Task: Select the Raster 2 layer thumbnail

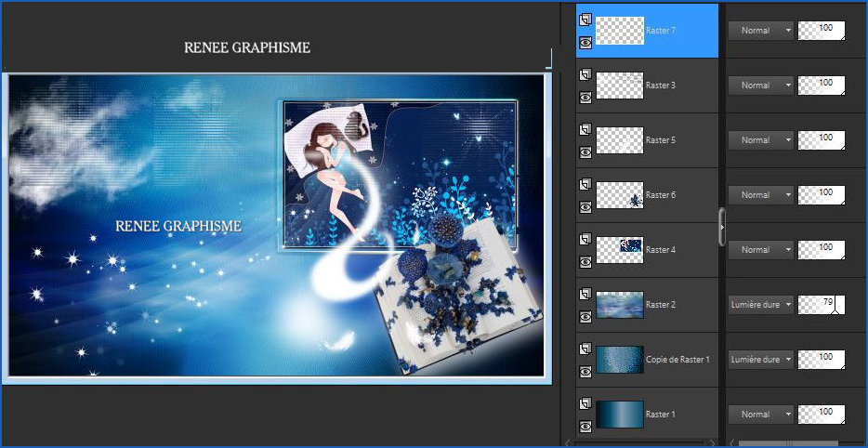Action: [620, 305]
